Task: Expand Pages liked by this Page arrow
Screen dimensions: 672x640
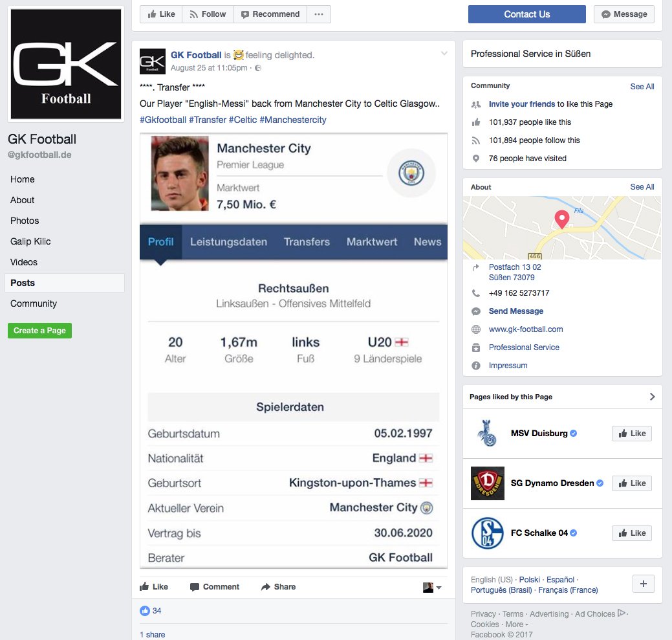Action: coord(652,397)
